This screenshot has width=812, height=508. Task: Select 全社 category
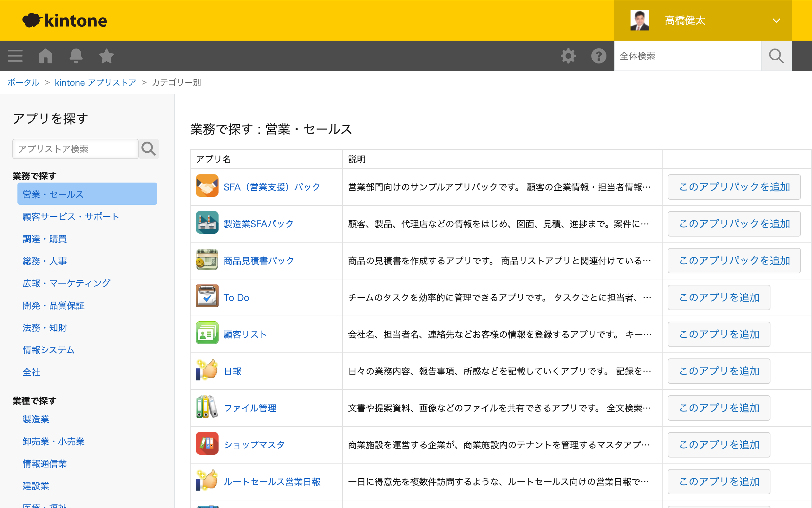pyautogui.click(x=31, y=372)
